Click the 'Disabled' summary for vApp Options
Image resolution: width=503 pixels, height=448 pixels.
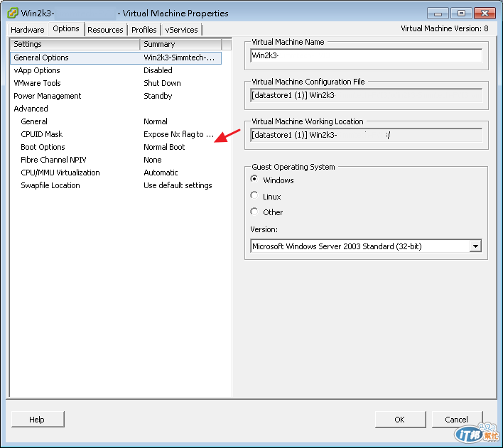coord(158,70)
